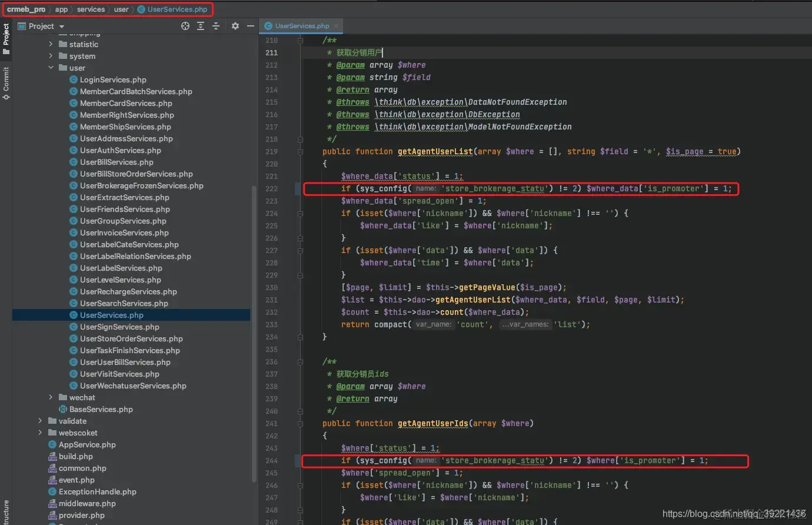This screenshot has height=525, width=812.
Task: Select the highlighted UserServices.php tree row
Action: (x=131, y=315)
